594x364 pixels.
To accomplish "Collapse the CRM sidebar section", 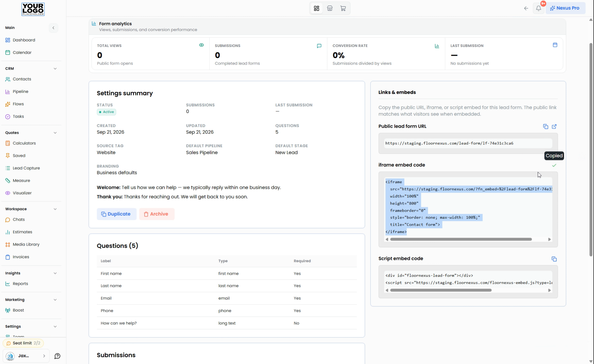I will [55, 68].
